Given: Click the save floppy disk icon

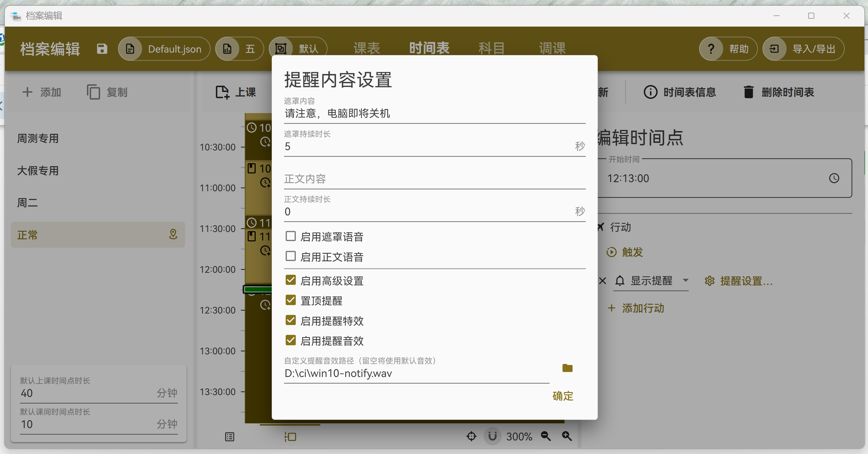Looking at the screenshot, I should pos(102,49).
